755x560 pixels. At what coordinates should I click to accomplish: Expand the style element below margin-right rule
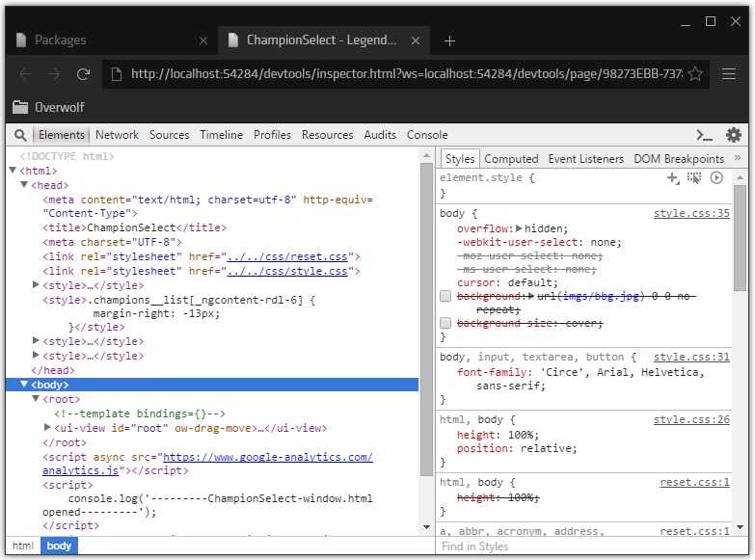[x=36, y=340]
